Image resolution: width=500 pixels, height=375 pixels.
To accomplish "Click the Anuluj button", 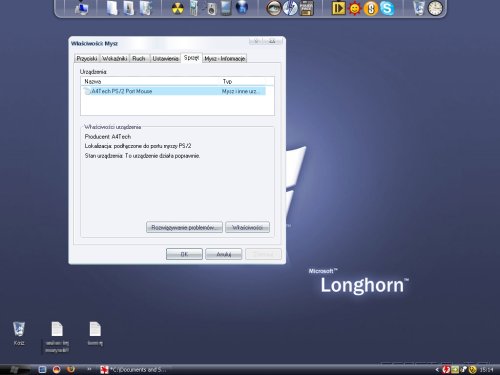I will 224,254.
